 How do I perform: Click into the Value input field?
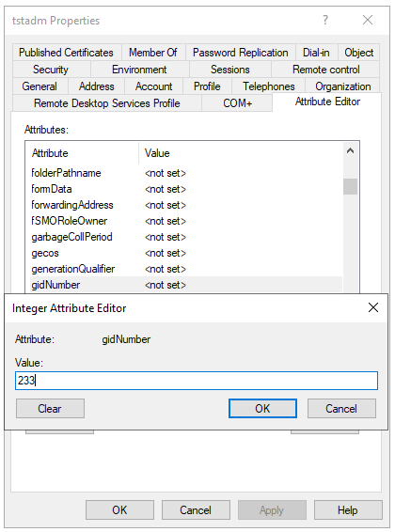[x=197, y=381]
